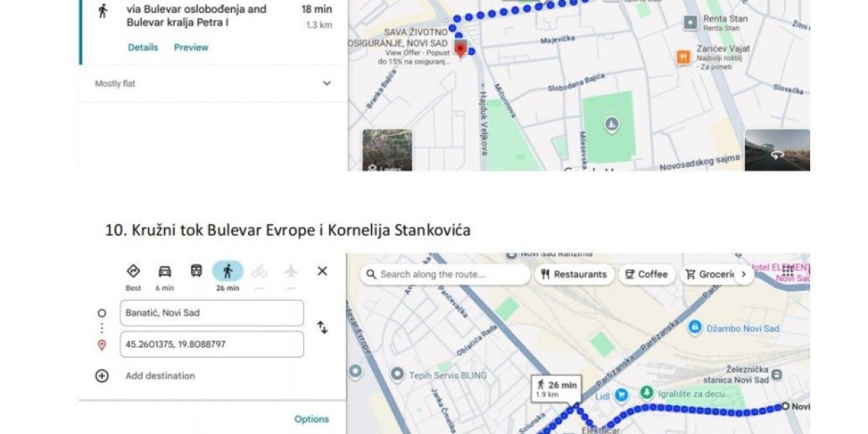Choose the driving mode car icon
868x434 pixels.
165,271
